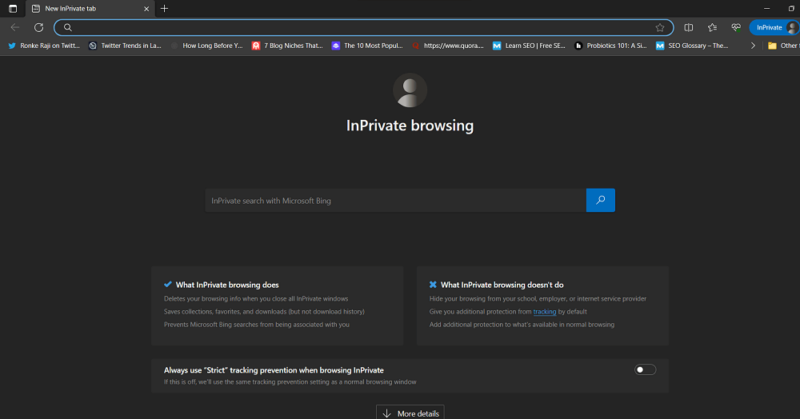Open Learn SEO bookmark
The width and height of the screenshot is (800, 419).
click(x=529, y=45)
